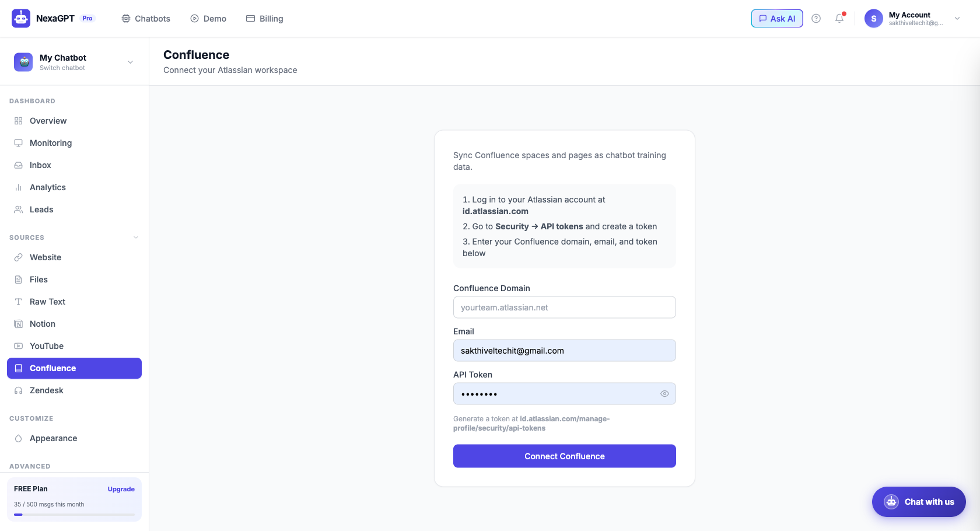The width and height of the screenshot is (980, 531).
Task: Open Overview in the dashboard sidebar
Action: (x=74, y=121)
